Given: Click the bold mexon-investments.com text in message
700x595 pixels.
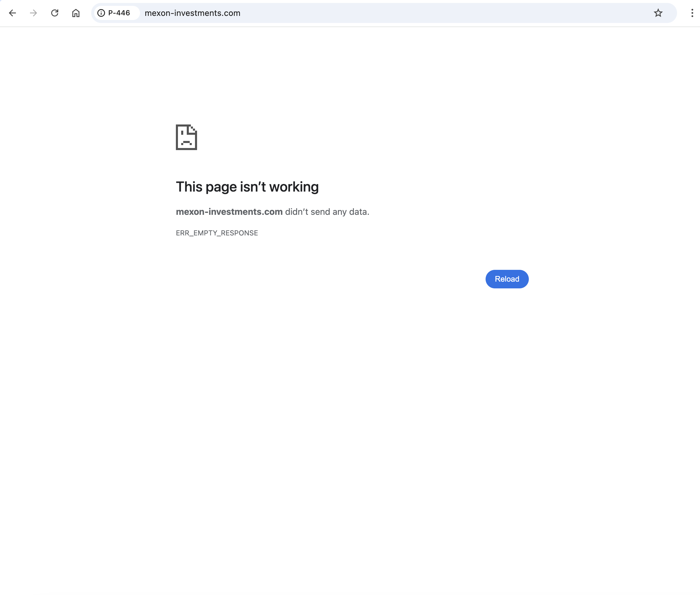Looking at the screenshot, I should [x=229, y=212].
